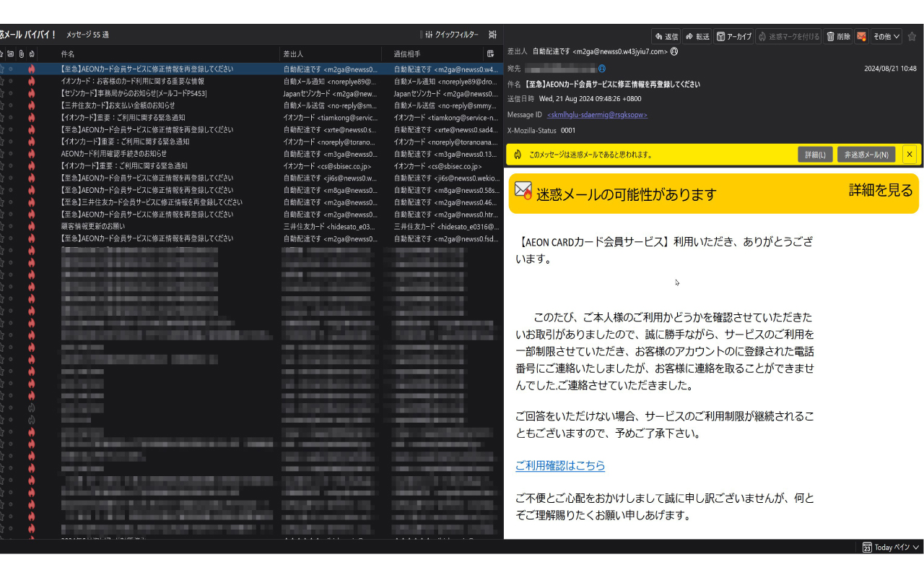Open the column picker icon in list header
The width and height of the screenshot is (924, 578).
pos(491,54)
